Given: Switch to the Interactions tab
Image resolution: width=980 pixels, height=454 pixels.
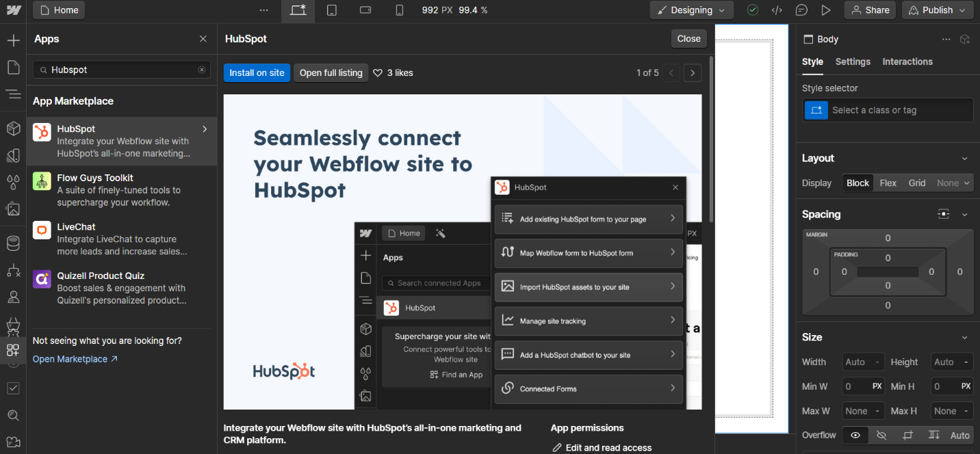Looking at the screenshot, I should click(907, 62).
